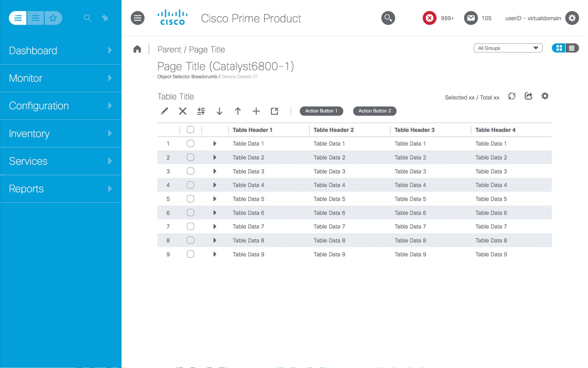Check the checkbox for row 9

[190, 254]
